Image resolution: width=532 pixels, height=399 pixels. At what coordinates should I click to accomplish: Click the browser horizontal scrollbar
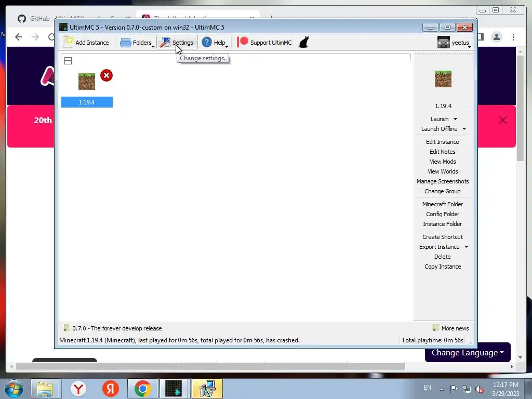(210, 366)
